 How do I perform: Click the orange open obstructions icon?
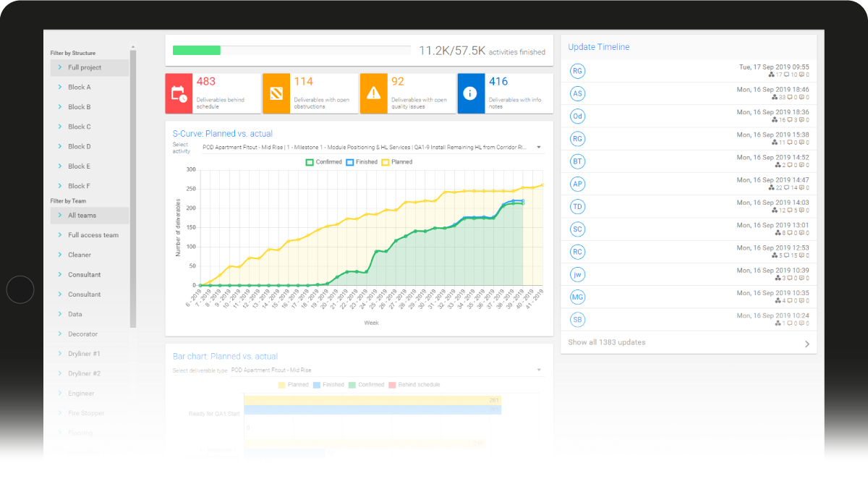(x=276, y=93)
